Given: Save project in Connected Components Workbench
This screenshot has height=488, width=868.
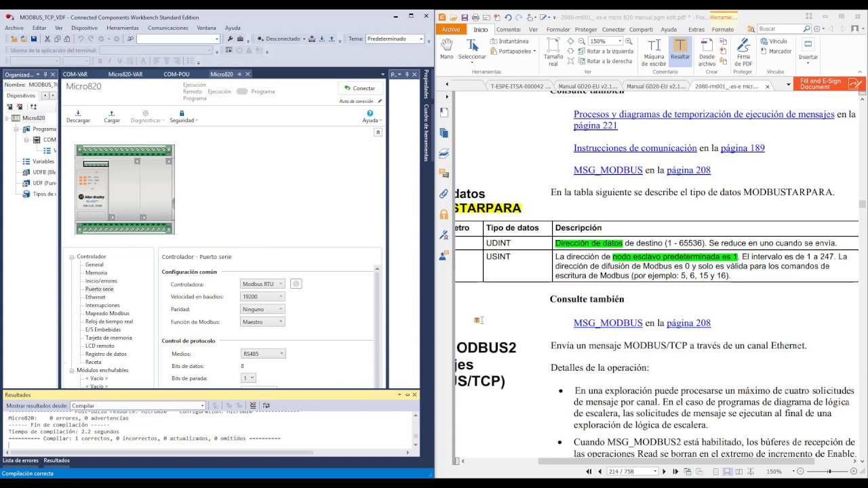Looking at the screenshot, I should (34, 39).
